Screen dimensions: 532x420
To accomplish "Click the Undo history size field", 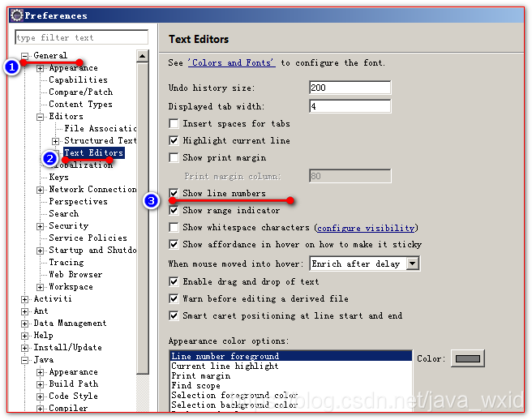I will tap(350, 88).
